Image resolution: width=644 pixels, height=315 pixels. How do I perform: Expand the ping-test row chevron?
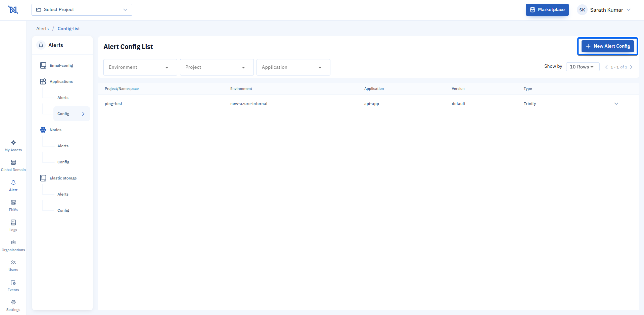coord(616,104)
